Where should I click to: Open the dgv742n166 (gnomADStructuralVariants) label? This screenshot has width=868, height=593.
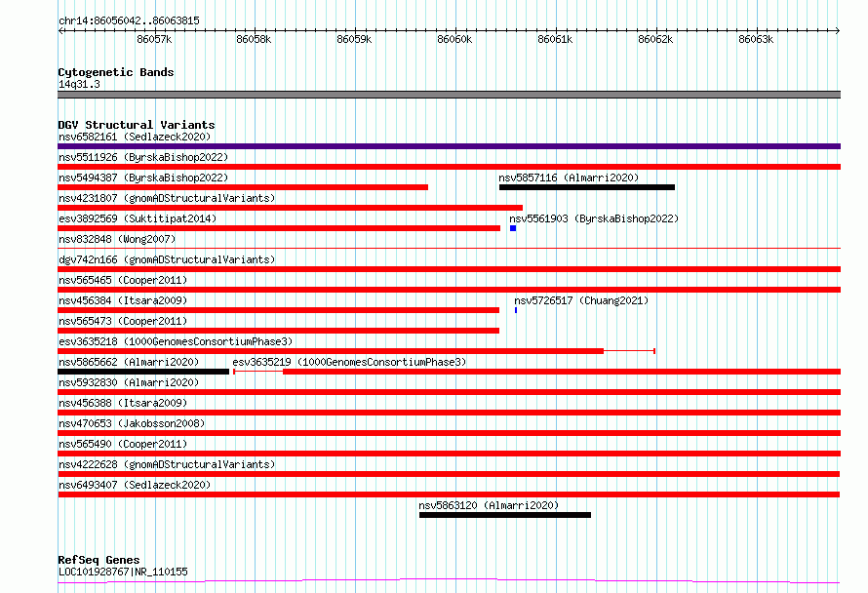167,259
